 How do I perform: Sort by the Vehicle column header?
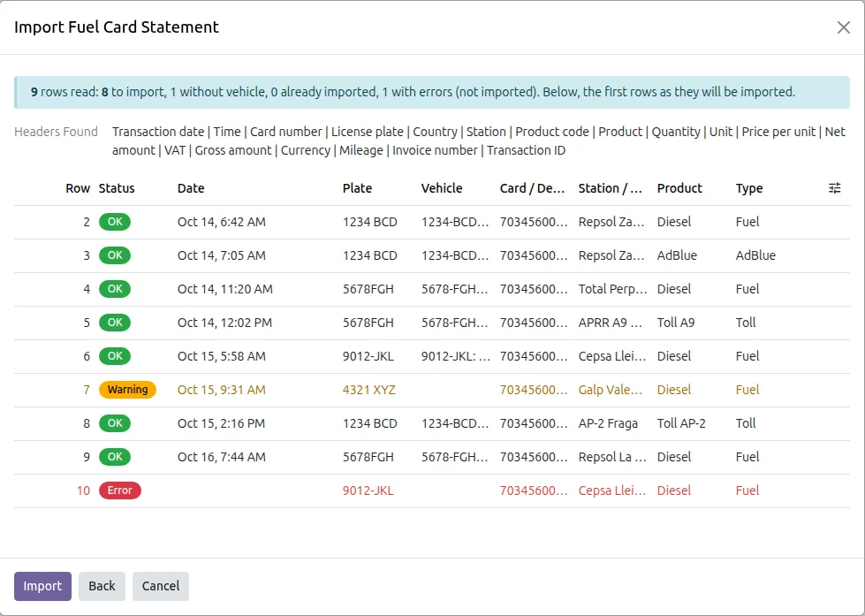(441, 188)
